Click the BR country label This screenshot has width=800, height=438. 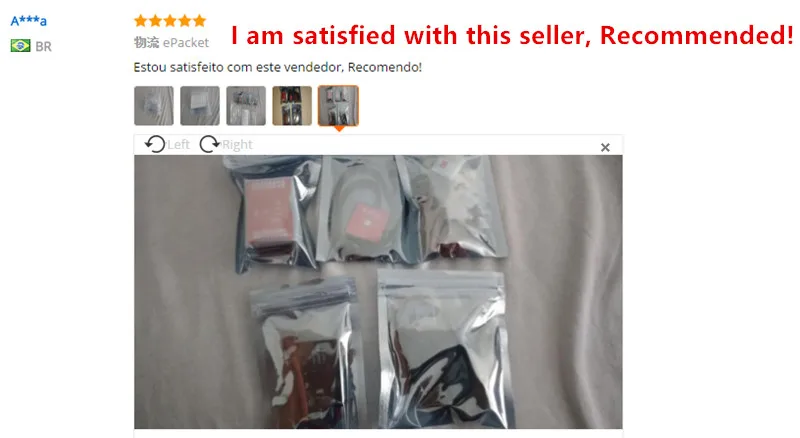click(x=43, y=46)
